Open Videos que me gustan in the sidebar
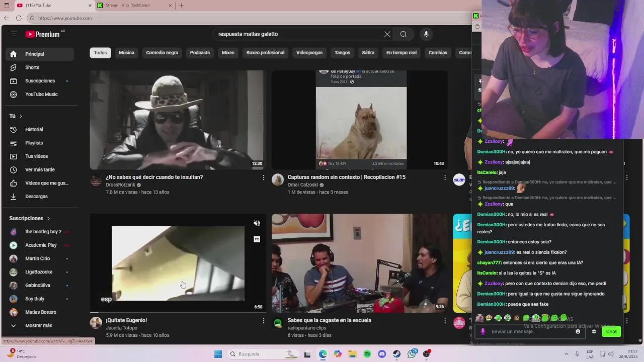Image resolution: width=644 pixels, height=362 pixels. tap(40, 183)
